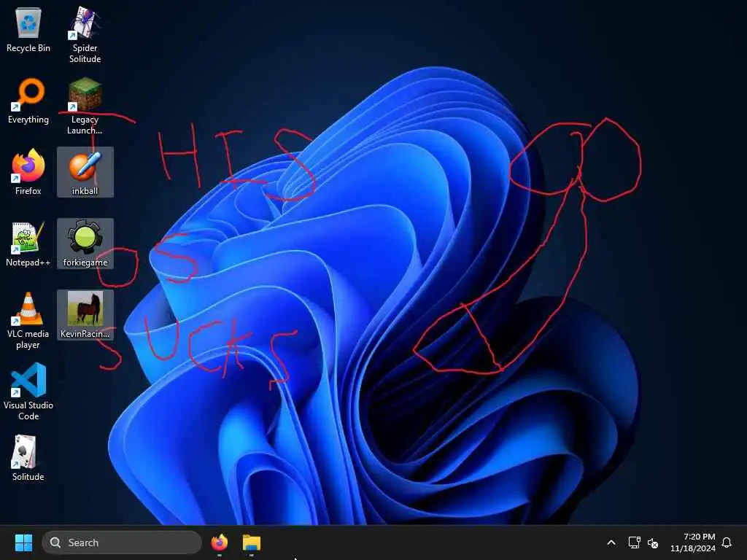Open Visual Studio Code shortcut
Screen dimensions: 747x560
tap(28, 392)
